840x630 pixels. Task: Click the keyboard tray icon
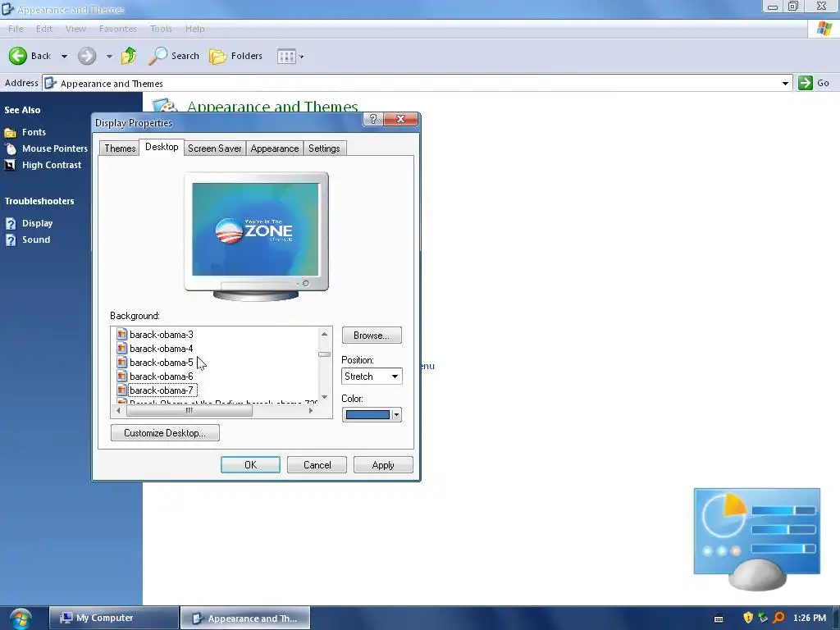(x=719, y=619)
